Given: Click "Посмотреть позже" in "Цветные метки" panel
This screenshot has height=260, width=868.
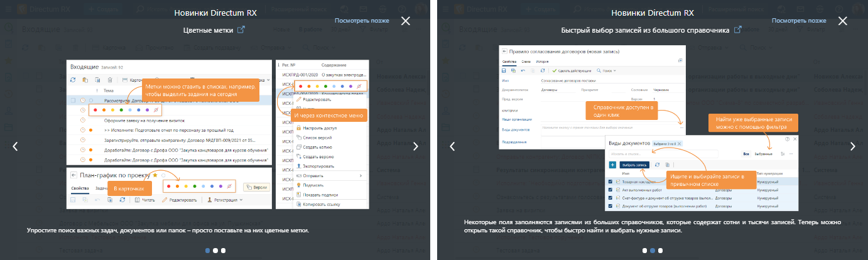Looking at the screenshot, I should (362, 20).
